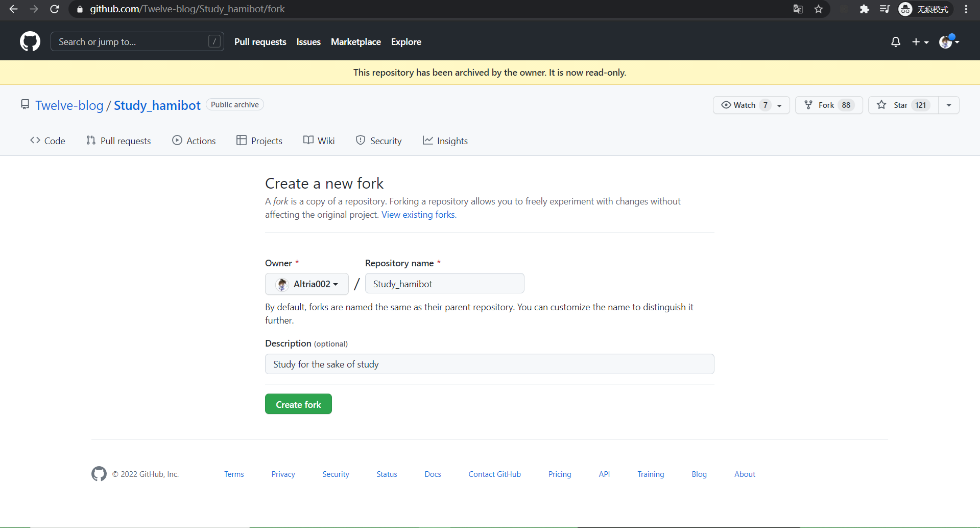Star the repository
980x528 pixels.
click(x=903, y=105)
